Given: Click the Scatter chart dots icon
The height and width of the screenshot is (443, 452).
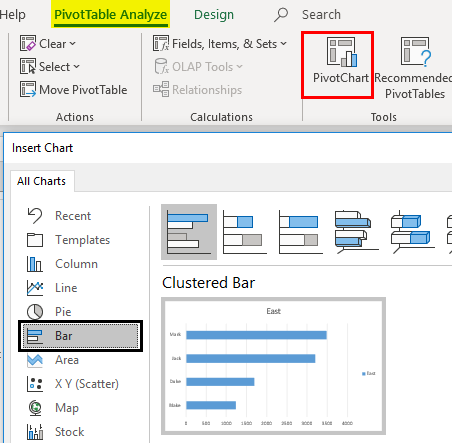Looking at the screenshot, I should point(35,384).
